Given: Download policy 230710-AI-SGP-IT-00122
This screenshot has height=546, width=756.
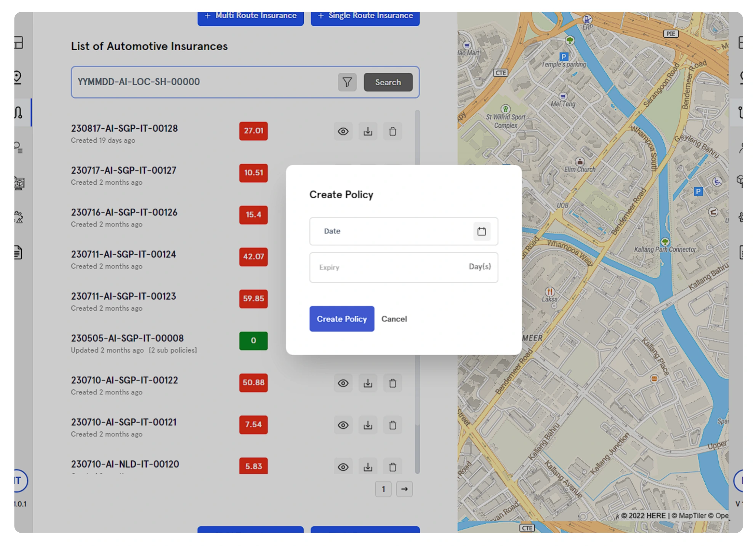Looking at the screenshot, I should coord(368,383).
